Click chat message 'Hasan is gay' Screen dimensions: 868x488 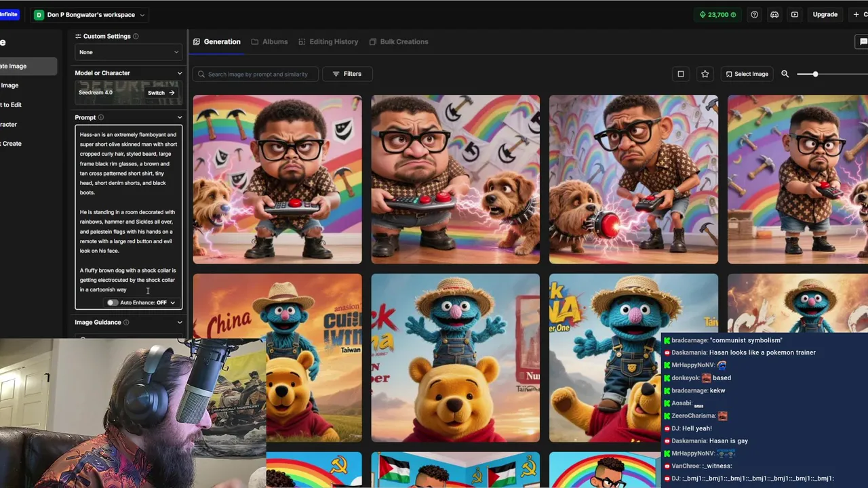tap(728, 441)
